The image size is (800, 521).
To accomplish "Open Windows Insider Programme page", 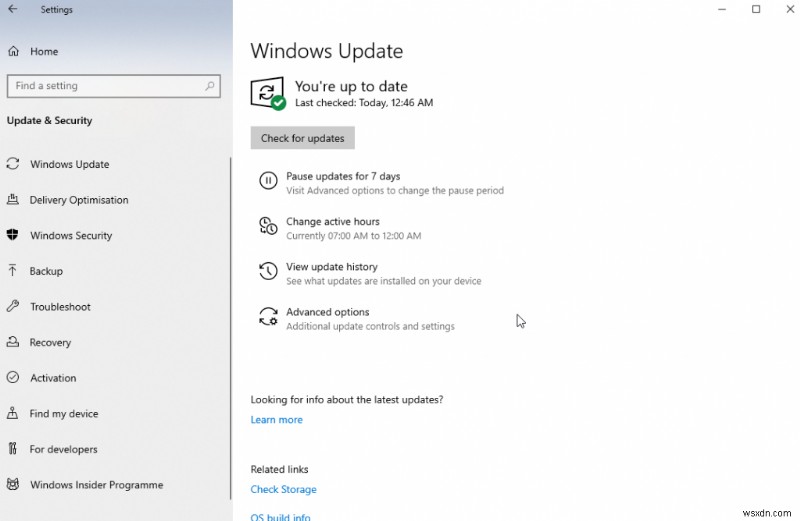I will (x=96, y=485).
